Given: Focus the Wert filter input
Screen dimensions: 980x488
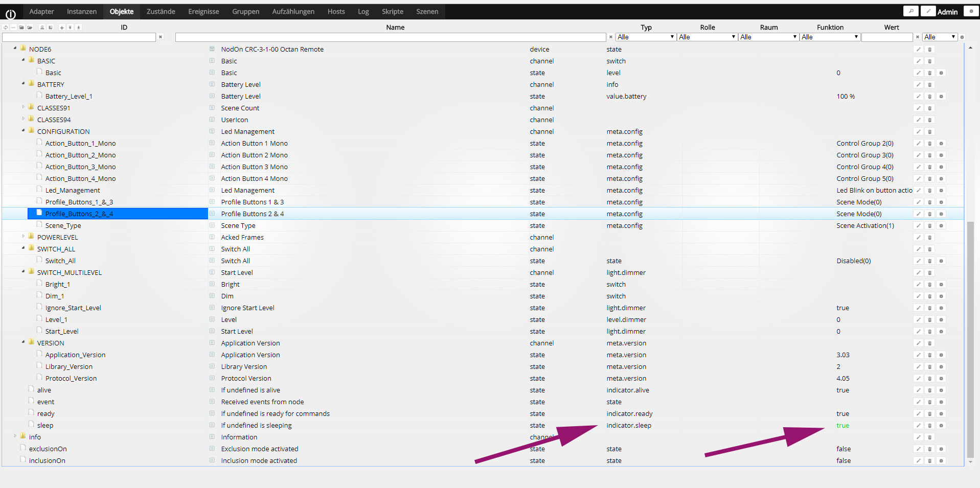Looking at the screenshot, I should click(x=887, y=37).
